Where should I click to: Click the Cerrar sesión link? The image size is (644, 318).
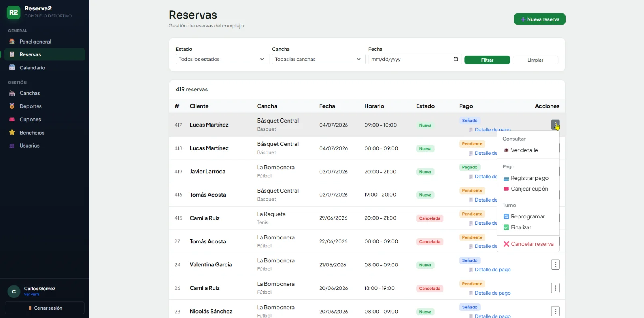tap(45, 308)
